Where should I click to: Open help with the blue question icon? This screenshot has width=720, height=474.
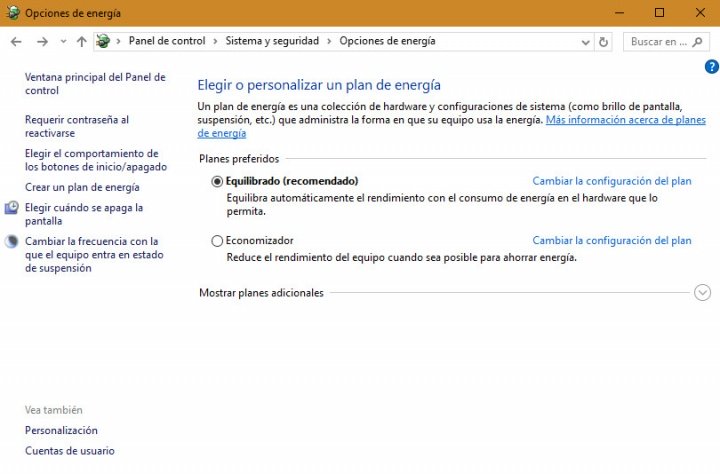point(712,67)
